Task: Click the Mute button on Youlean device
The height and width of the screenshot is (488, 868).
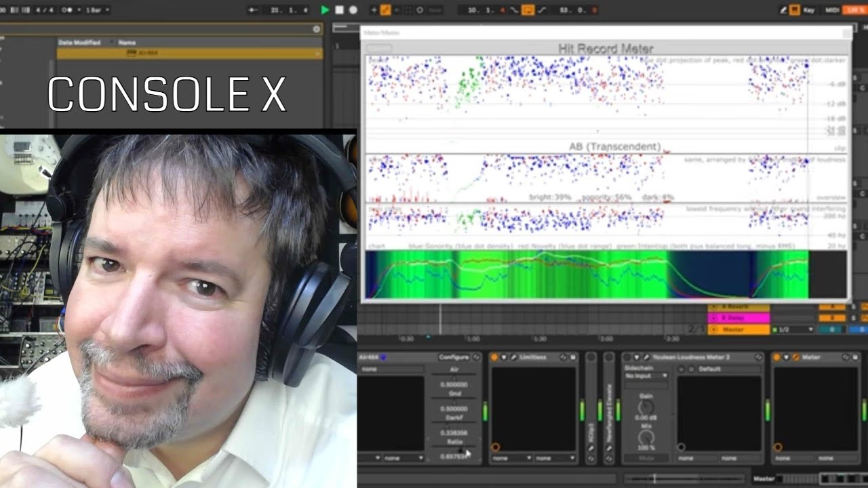Action: pos(646,458)
